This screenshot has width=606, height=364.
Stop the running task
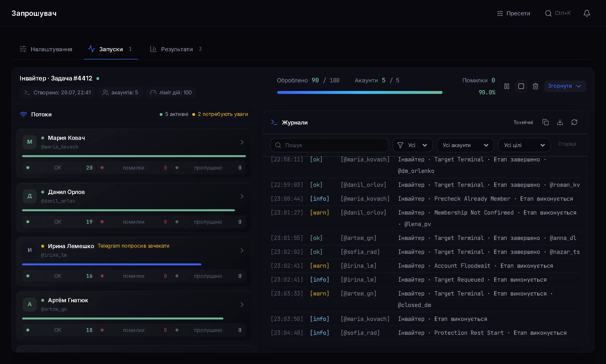click(x=521, y=86)
